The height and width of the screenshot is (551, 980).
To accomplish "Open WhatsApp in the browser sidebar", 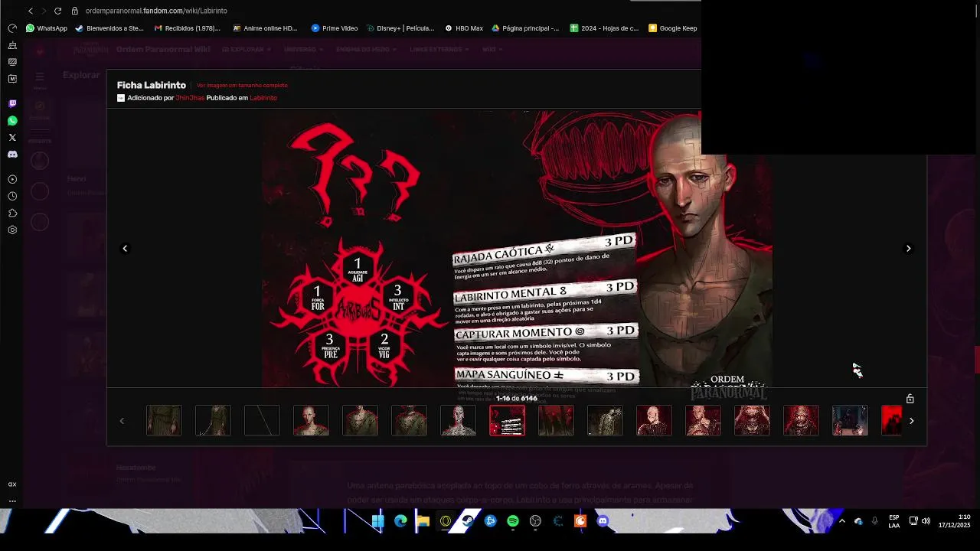I will click(x=12, y=121).
